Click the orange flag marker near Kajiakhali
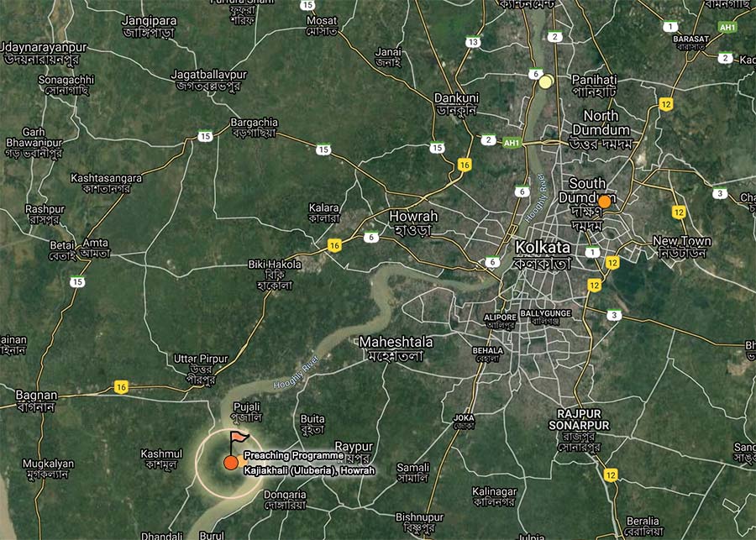756x540 pixels. click(239, 438)
